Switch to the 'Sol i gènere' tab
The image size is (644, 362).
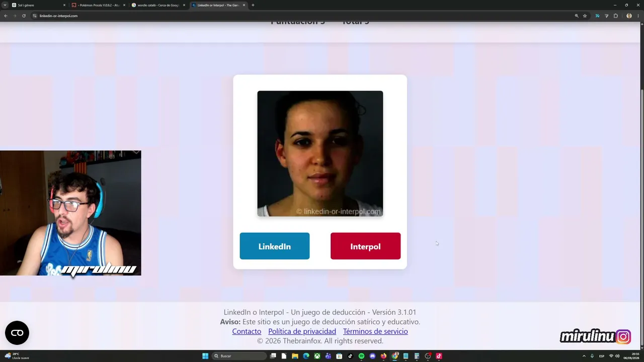38,5
